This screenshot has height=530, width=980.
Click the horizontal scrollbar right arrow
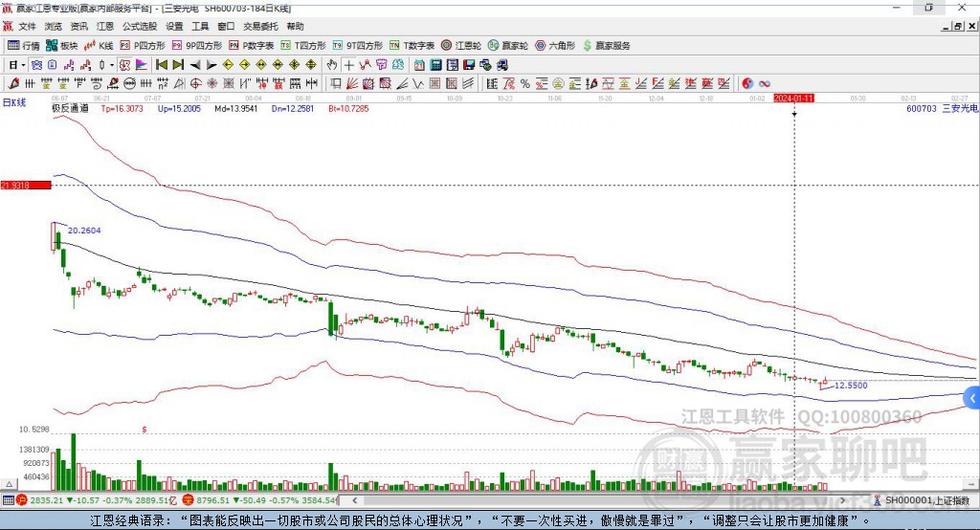click(842, 500)
